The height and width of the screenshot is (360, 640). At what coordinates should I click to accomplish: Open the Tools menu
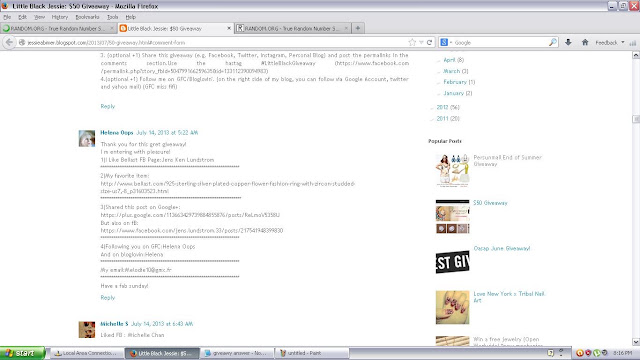pyautogui.click(x=113, y=17)
